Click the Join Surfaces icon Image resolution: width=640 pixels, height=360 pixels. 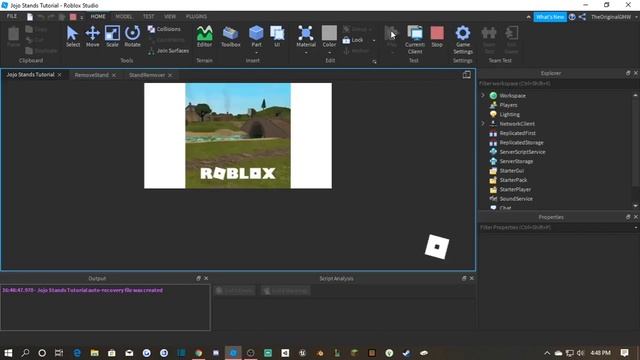[151, 51]
